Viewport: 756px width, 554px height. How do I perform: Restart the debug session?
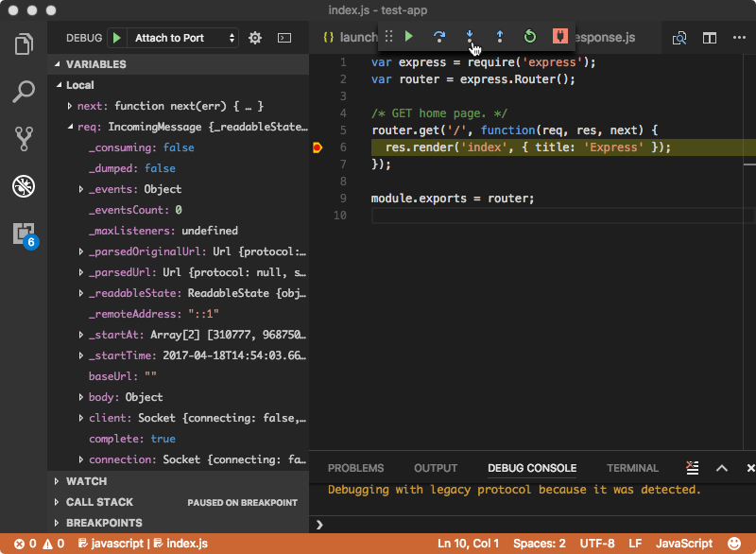tap(530, 36)
